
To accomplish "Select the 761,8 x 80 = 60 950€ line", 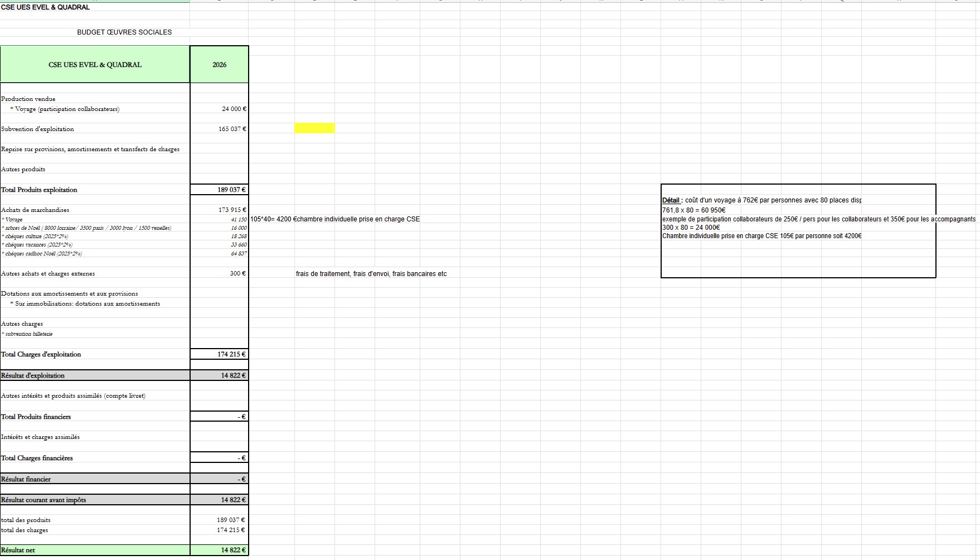I will (x=693, y=210).
